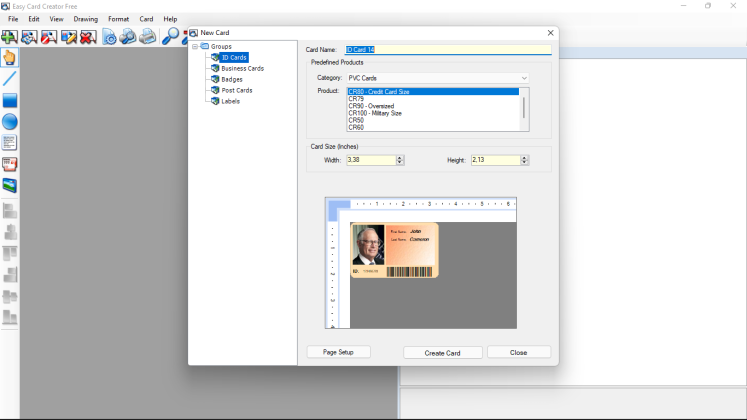Open the Category PVC Cards dropdown
Image resolution: width=747 pixels, height=420 pixels.
(437, 78)
